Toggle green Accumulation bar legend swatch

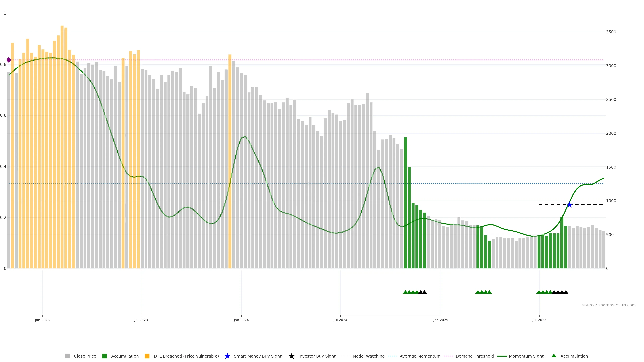click(x=104, y=356)
